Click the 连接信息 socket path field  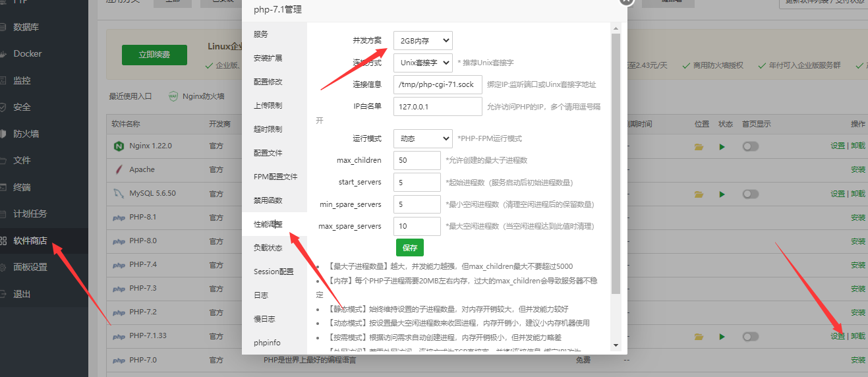coord(438,85)
